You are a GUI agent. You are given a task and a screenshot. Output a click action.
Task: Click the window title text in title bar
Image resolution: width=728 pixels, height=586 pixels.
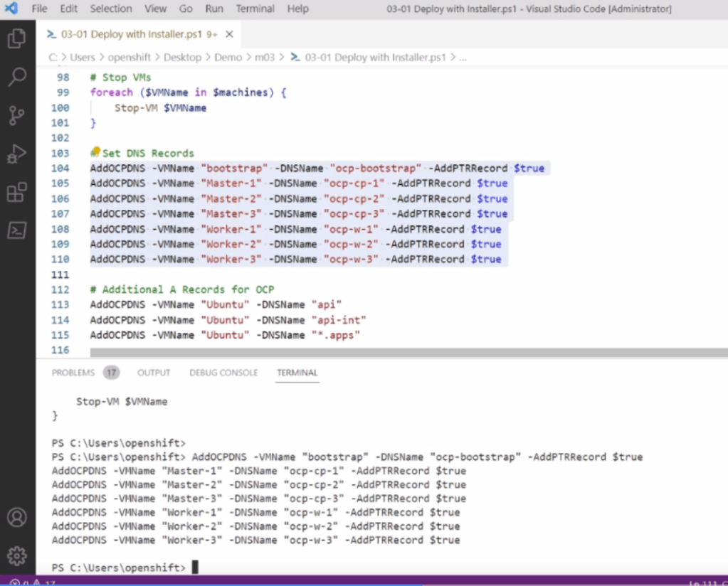529,9
